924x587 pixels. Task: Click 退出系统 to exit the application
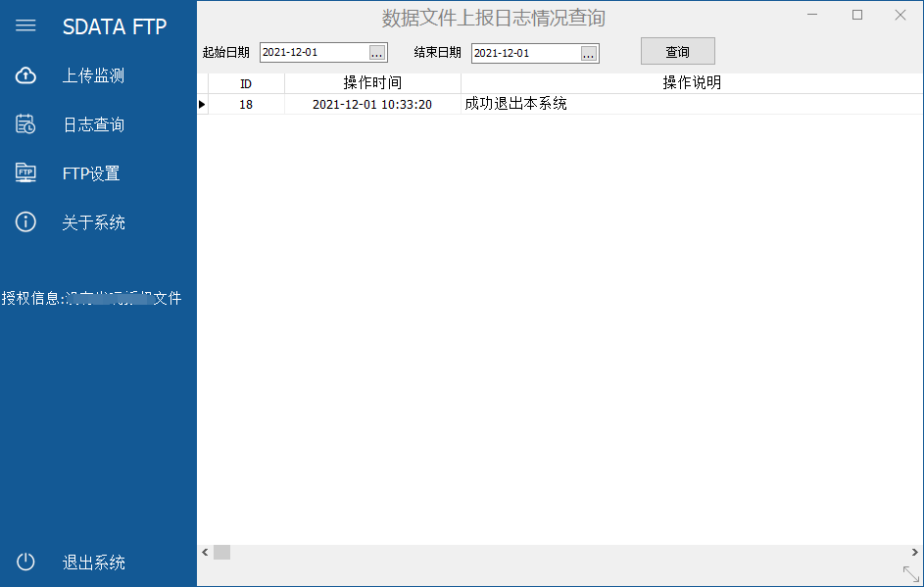[x=93, y=563]
